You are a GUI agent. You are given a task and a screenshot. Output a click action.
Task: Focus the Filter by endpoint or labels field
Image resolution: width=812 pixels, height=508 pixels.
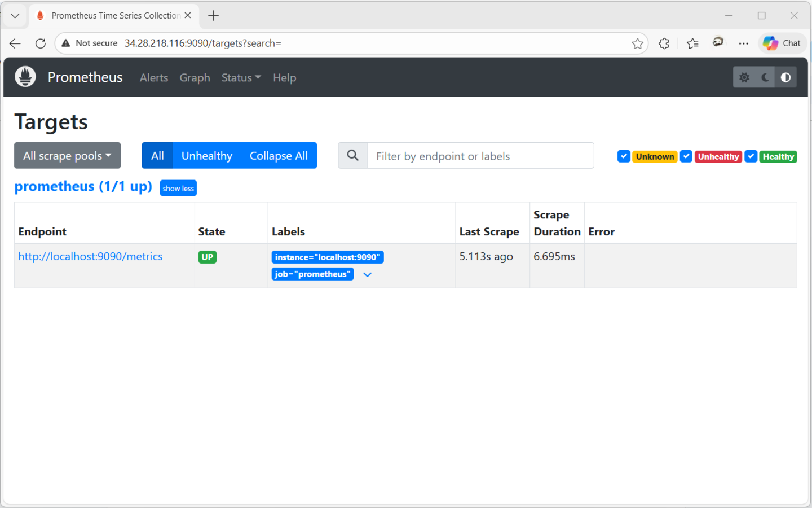click(x=480, y=156)
